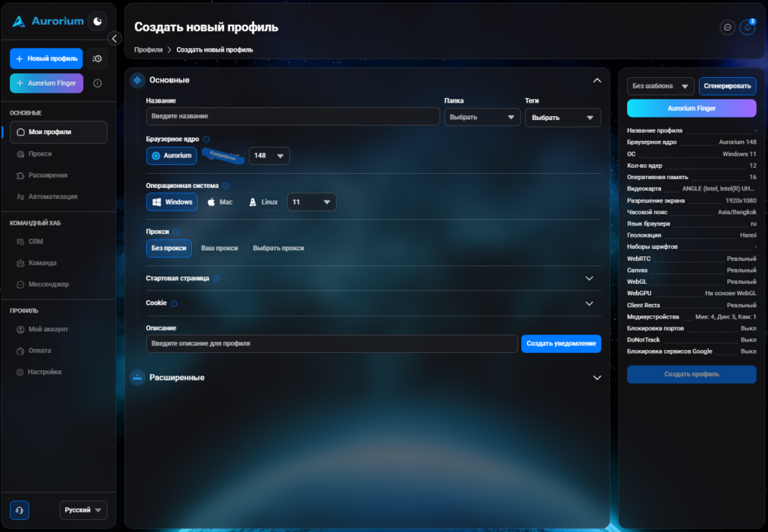Select the disabled в разработке core option
768x532 pixels.
pyautogui.click(x=223, y=156)
